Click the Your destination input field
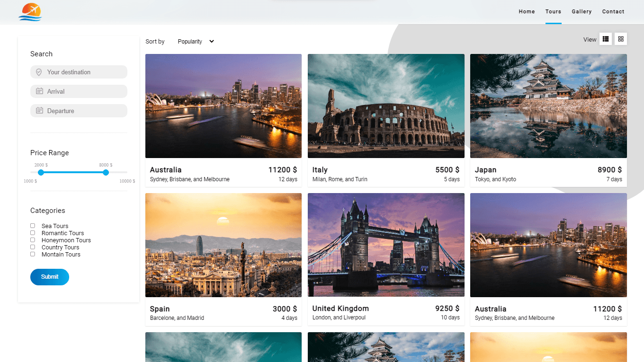The image size is (644, 362). point(83,72)
